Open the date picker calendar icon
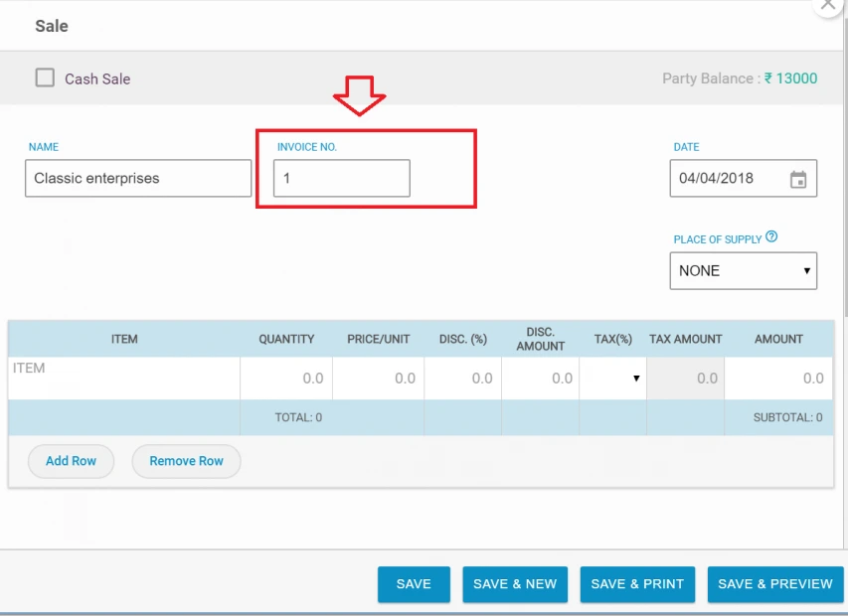The image size is (848, 616). [x=798, y=180]
